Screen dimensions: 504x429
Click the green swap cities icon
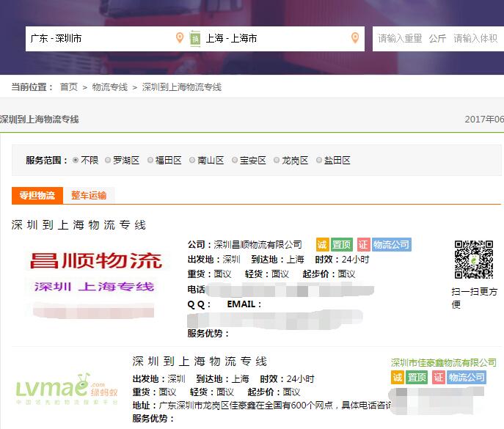coord(195,39)
